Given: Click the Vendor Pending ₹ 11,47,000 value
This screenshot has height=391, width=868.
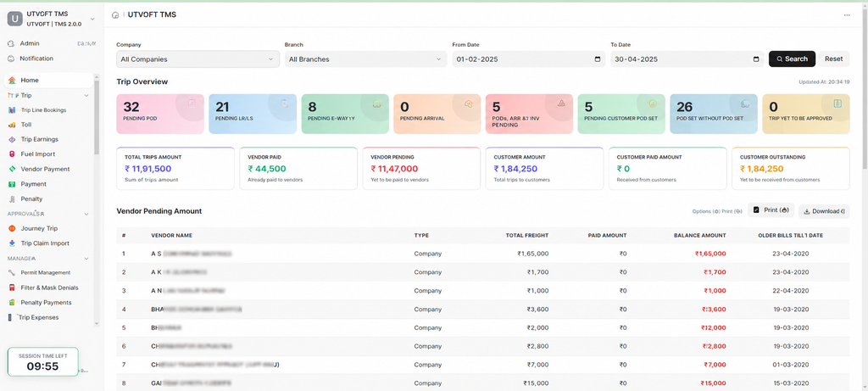Looking at the screenshot, I should click(x=394, y=169).
